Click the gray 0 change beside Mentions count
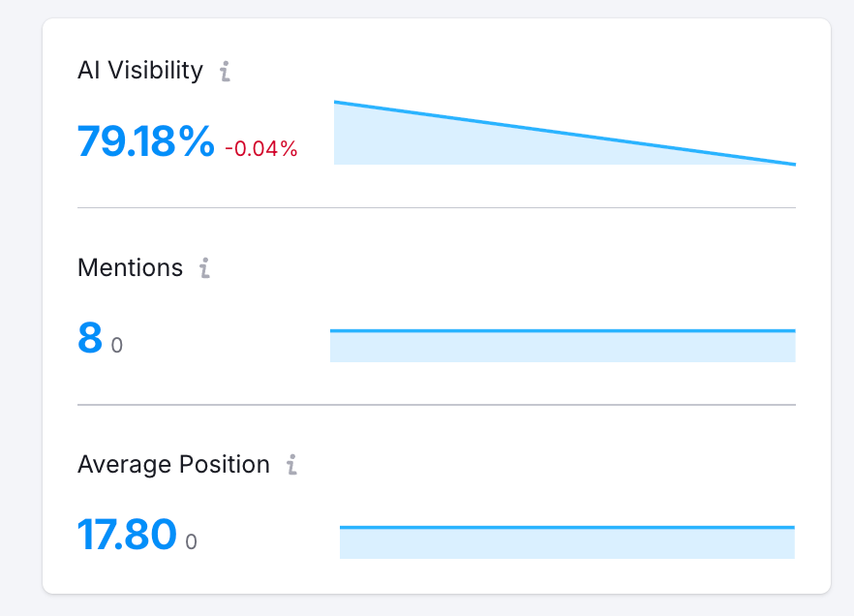The image size is (854, 616). click(x=117, y=345)
